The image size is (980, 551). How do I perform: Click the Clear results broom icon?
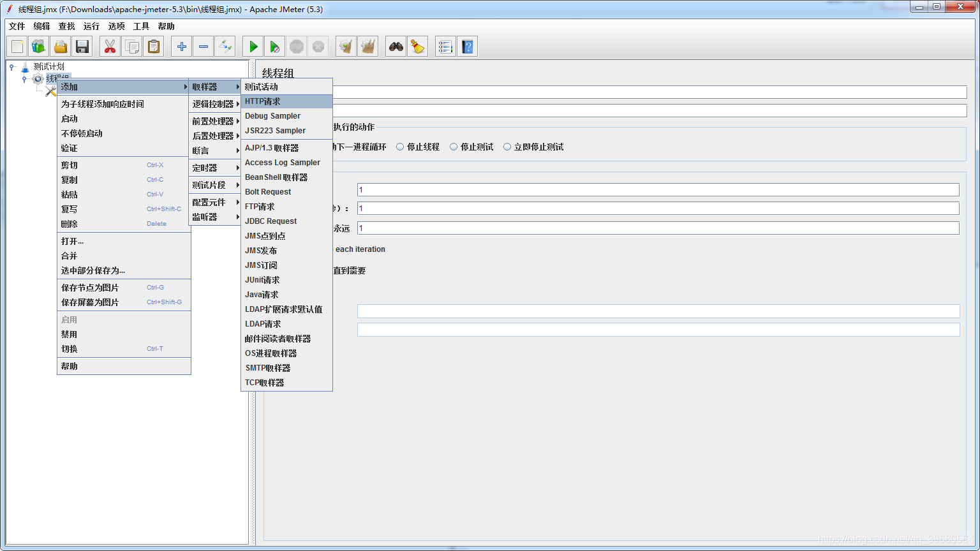346,47
